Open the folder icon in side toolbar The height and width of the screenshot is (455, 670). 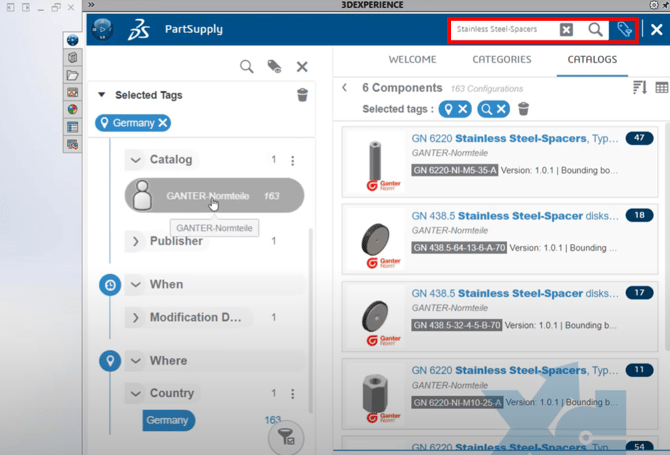coord(73,75)
